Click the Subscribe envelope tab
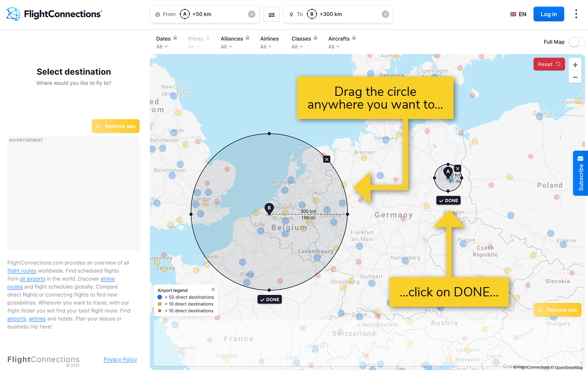This screenshot has height=373, width=588. (580, 173)
